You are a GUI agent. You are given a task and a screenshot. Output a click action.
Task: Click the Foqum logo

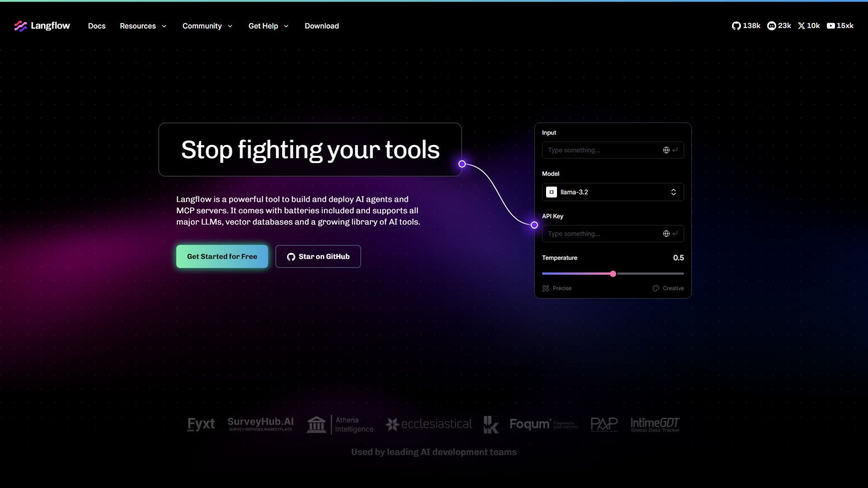[x=544, y=424]
